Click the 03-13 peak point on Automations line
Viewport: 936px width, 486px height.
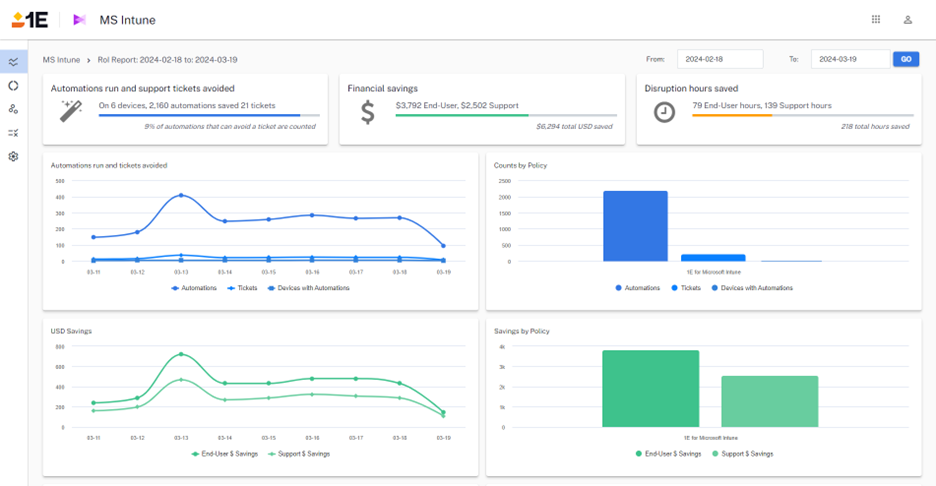[181, 195]
